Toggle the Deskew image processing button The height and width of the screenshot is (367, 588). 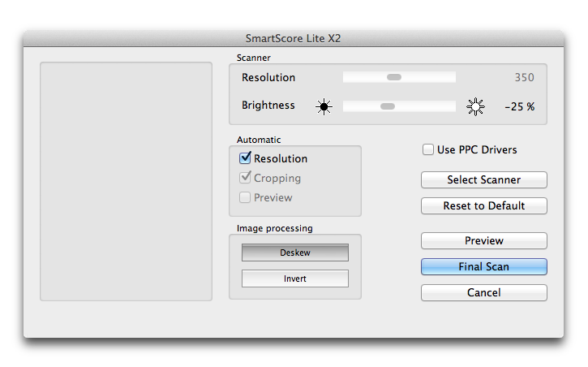(295, 253)
